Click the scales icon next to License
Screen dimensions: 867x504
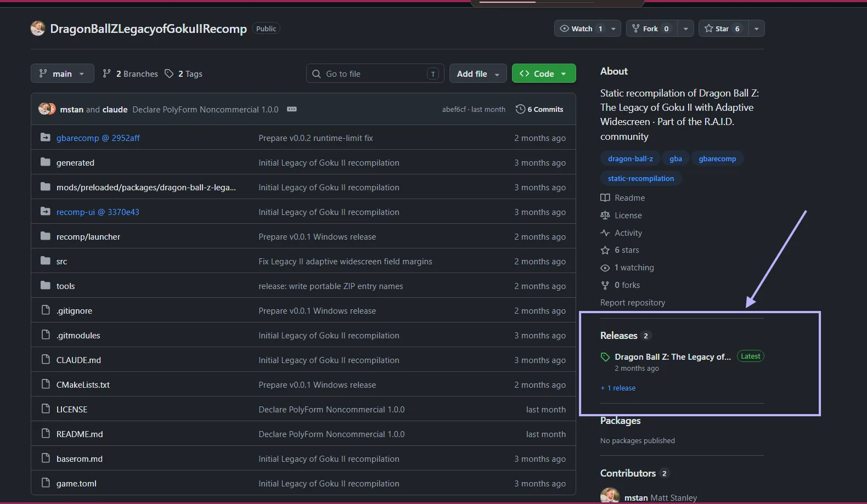(x=605, y=215)
